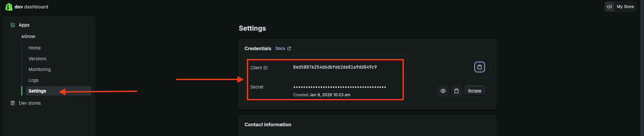The height and width of the screenshot is (136, 644).
Task: Click the external link icon beside Docs
Action: coord(289,48)
